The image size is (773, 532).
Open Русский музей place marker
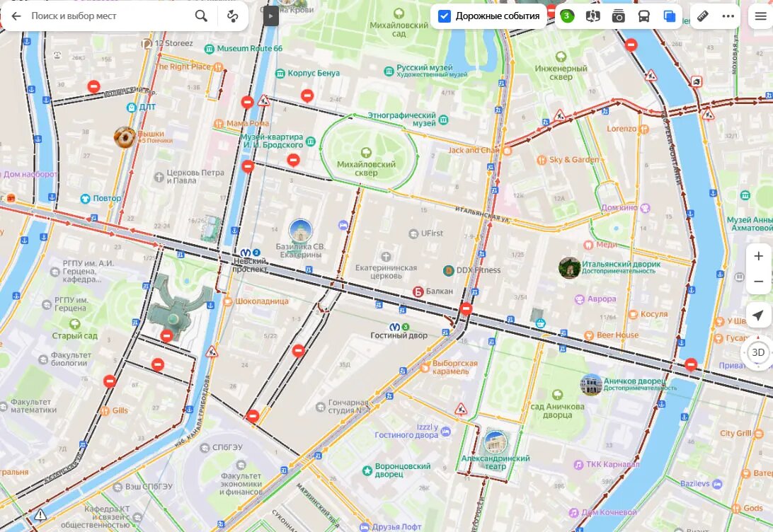pos(389,71)
